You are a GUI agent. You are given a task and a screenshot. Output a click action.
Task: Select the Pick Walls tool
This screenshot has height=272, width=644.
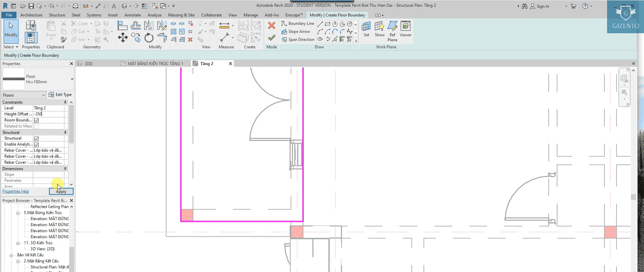[x=342, y=39]
